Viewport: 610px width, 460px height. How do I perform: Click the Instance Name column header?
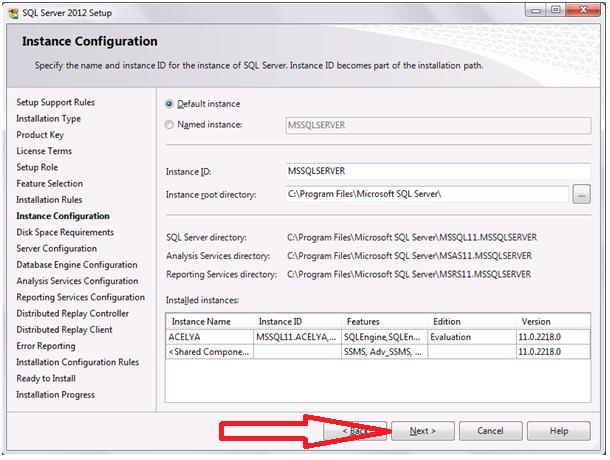click(x=210, y=321)
